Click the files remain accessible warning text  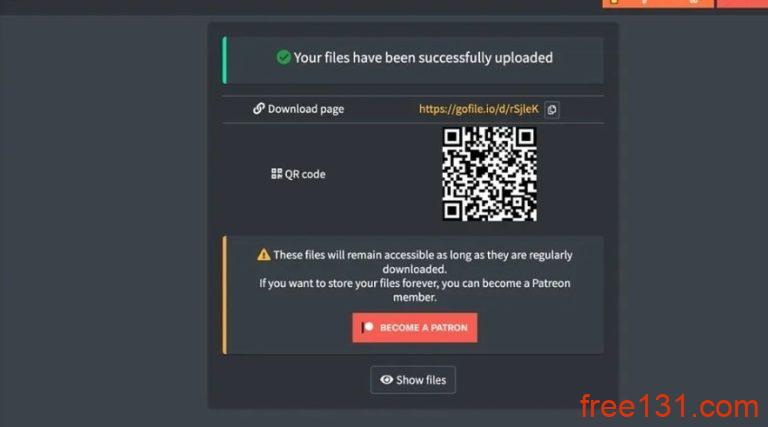tap(423, 262)
